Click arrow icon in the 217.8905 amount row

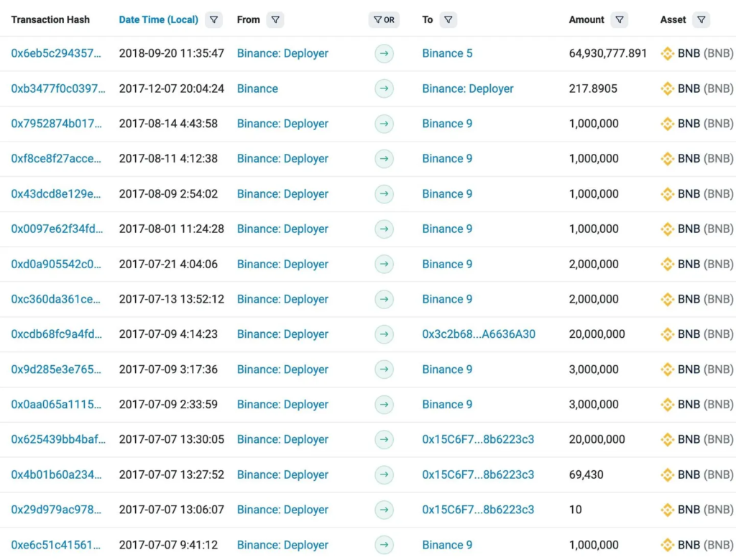point(385,88)
